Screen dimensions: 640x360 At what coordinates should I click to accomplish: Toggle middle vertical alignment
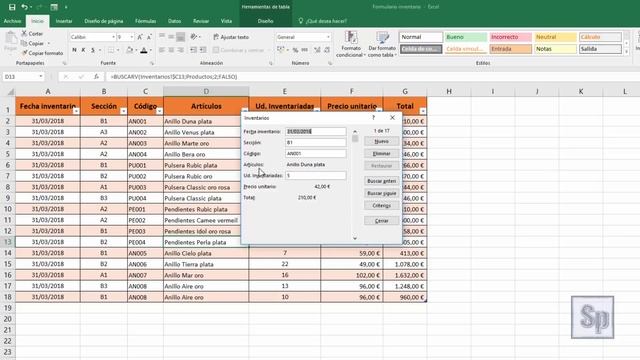171,37
